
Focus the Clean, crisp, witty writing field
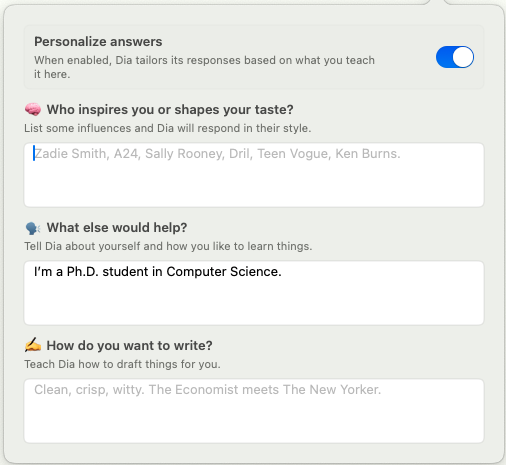254,411
